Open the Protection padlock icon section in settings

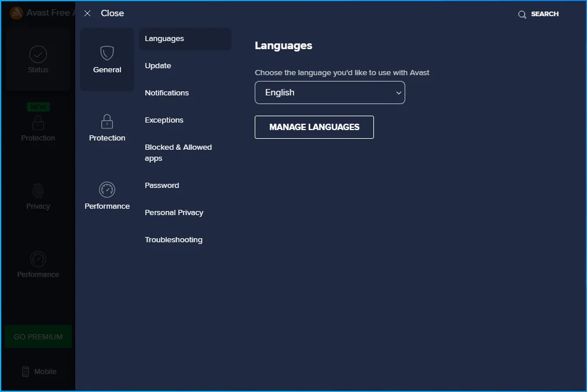[x=107, y=121]
